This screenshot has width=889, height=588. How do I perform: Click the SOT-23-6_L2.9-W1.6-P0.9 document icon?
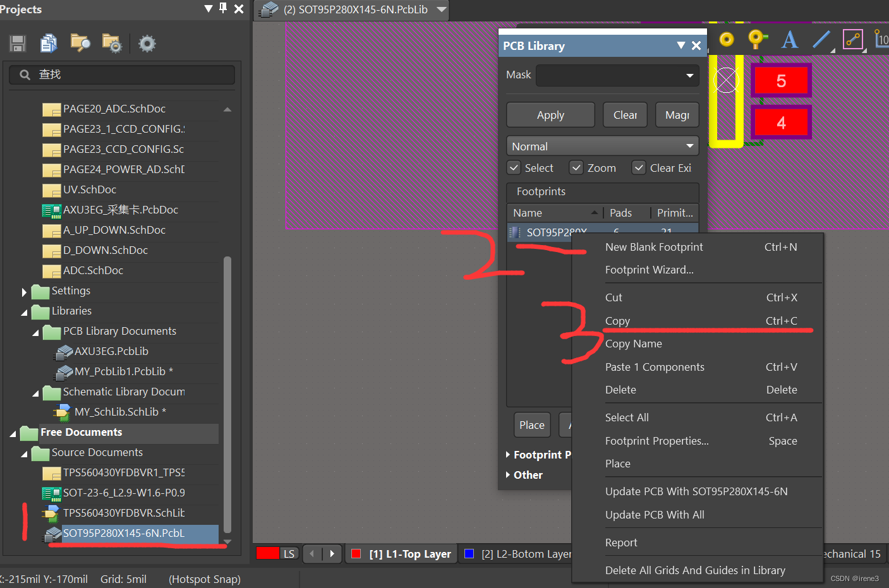[x=51, y=493]
